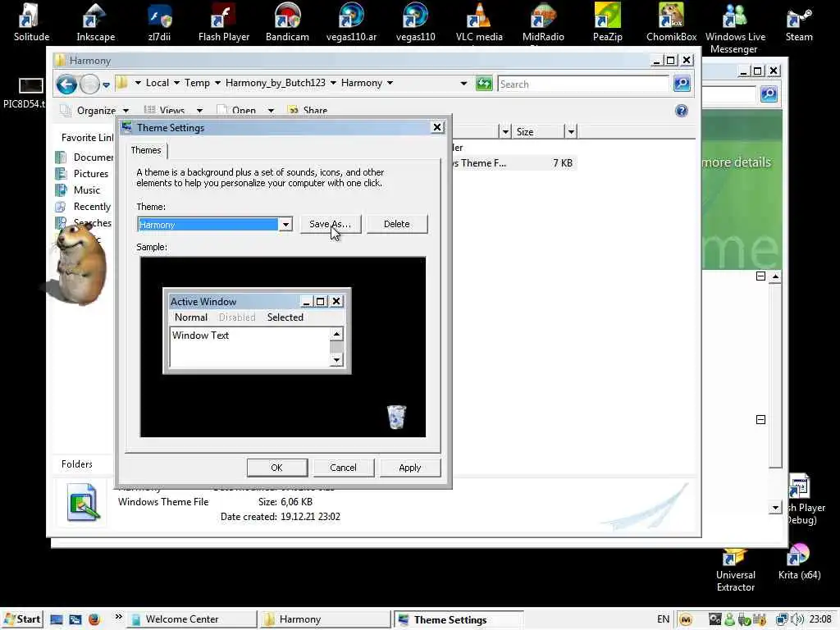Select the Themes tab

tap(146, 150)
